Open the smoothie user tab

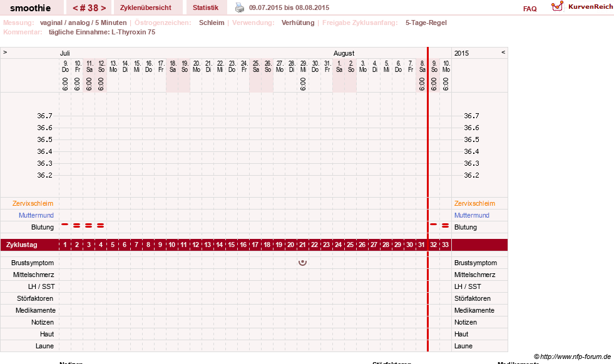(x=30, y=8)
